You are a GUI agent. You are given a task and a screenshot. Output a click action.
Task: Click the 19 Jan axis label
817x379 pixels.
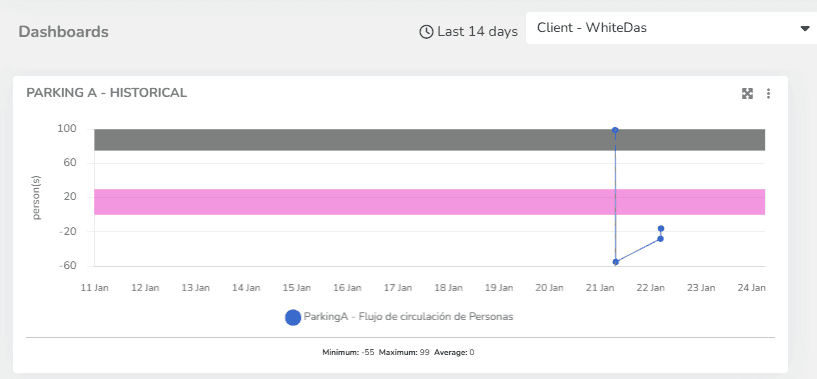[x=499, y=287]
